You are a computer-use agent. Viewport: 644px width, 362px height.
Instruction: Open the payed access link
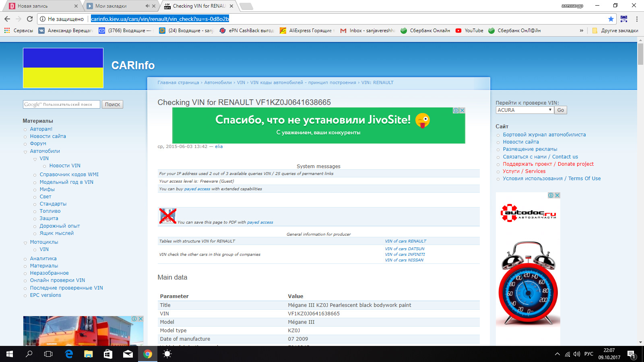[x=197, y=189]
